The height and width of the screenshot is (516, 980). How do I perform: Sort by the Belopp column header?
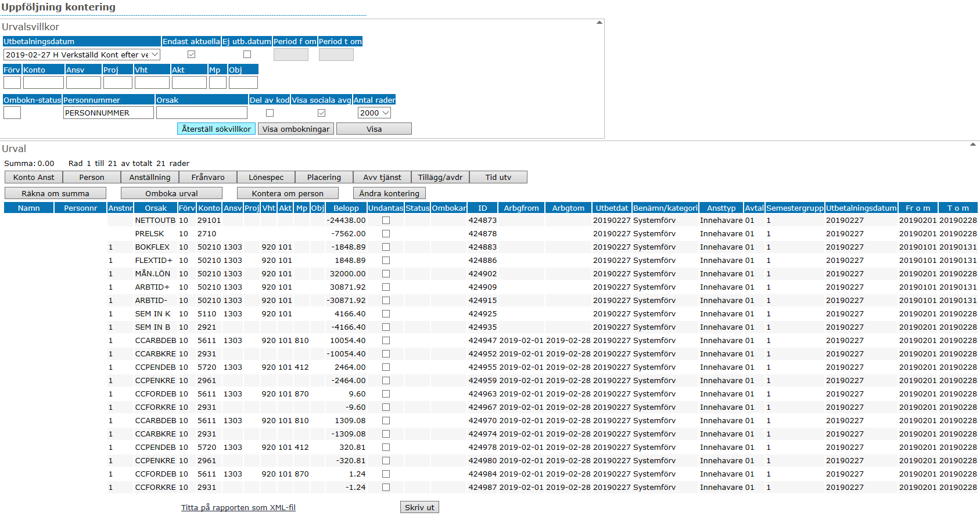click(346, 208)
